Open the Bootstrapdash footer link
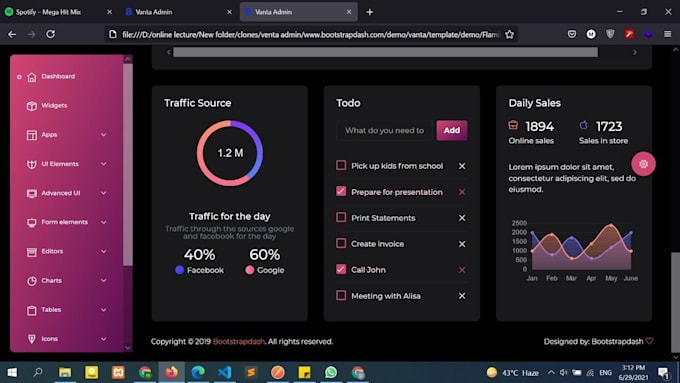 (x=239, y=341)
